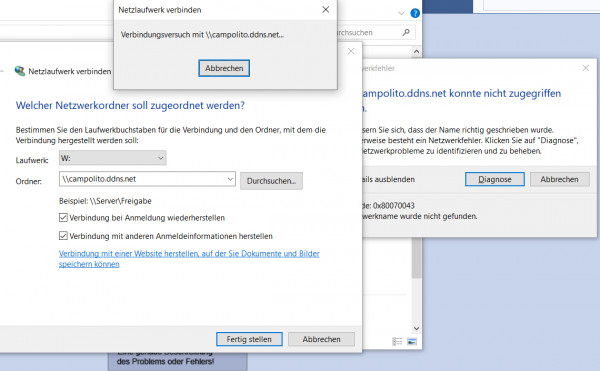Click the Diagnose button in the error dialog

(x=495, y=179)
